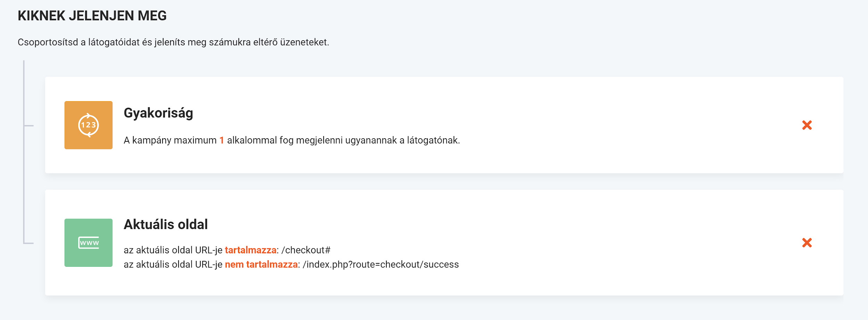This screenshot has height=320, width=868.
Task: Click the /index.php?route=checkout/success URL value
Action: (x=381, y=264)
